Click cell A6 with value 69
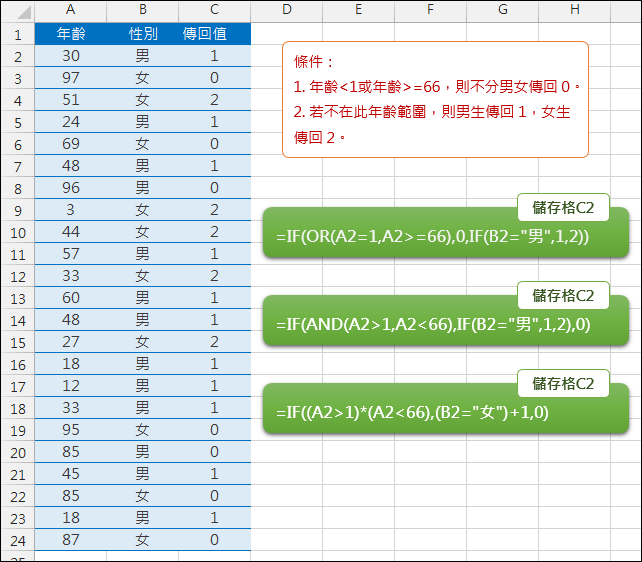642x562 pixels. [x=70, y=144]
